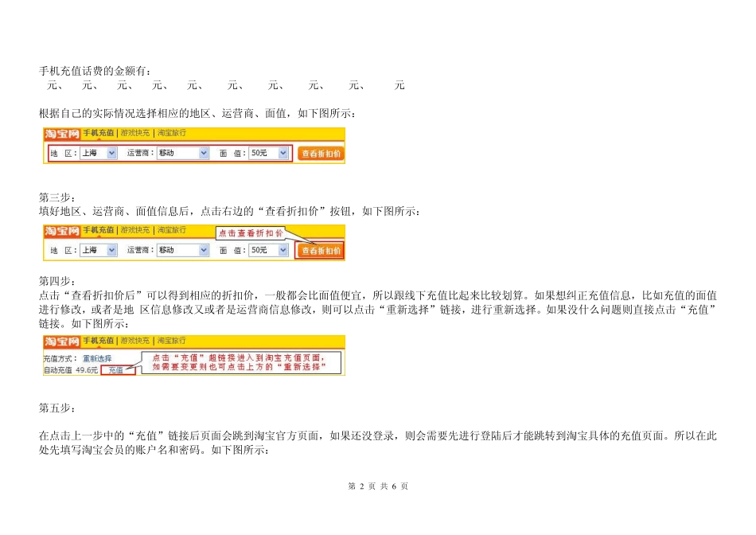Select 淘宝旅行 tab in 充值方式 screenshot
The image size is (756, 535).
[x=172, y=341]
